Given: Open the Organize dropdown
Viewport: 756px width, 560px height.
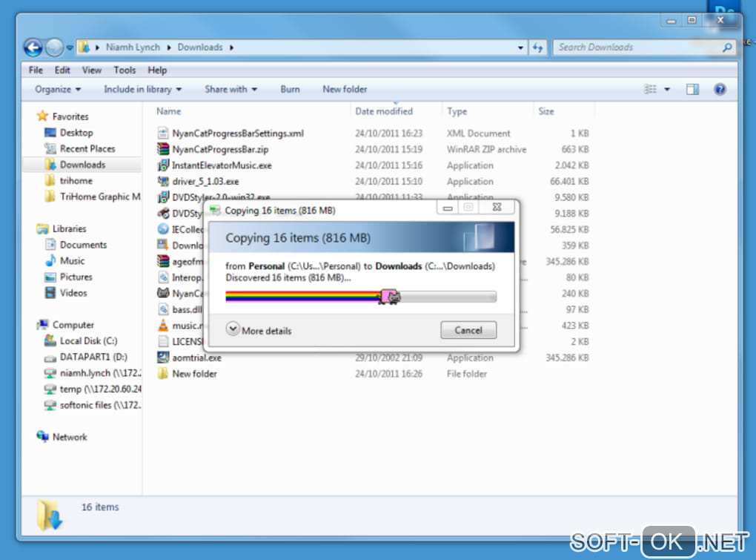Looking at the screenshot, I should (58, 89).
